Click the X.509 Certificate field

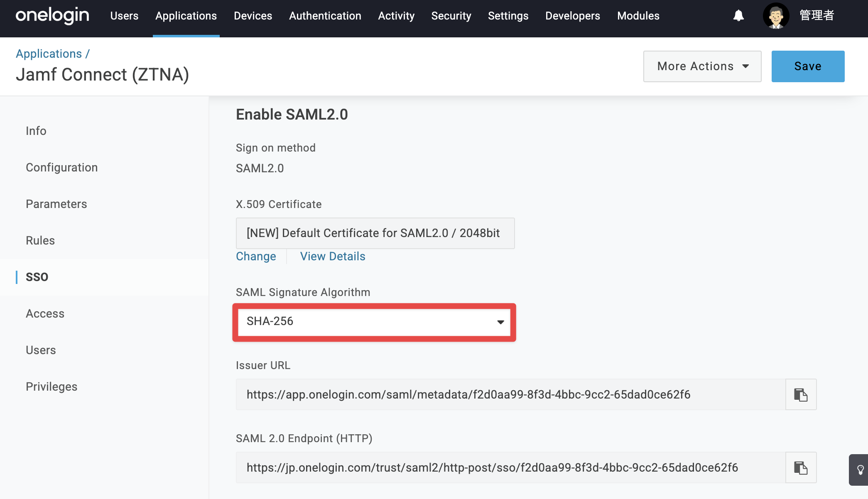pyautogui.click(x=375, y=233)
